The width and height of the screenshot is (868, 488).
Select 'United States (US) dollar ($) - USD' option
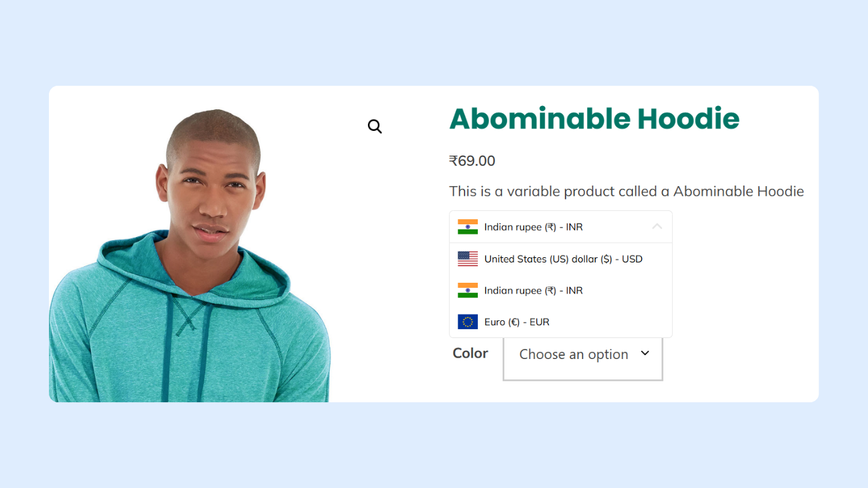pyautogui.click(x=563, y=259)
